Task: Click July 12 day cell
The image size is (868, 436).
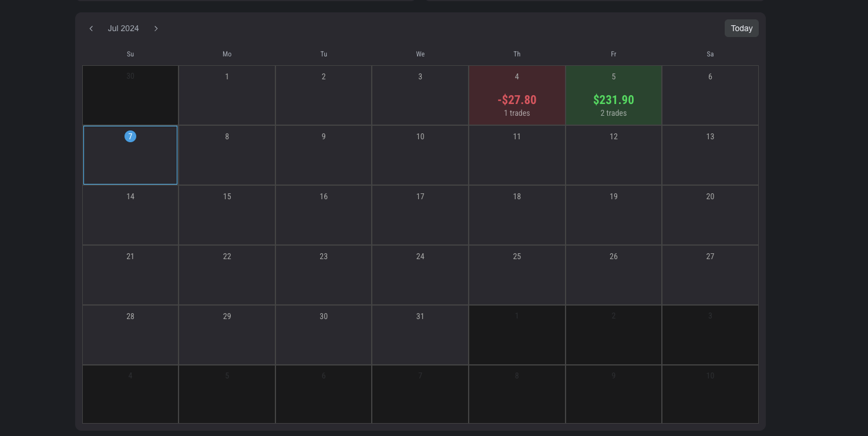Action: (613, 155)
